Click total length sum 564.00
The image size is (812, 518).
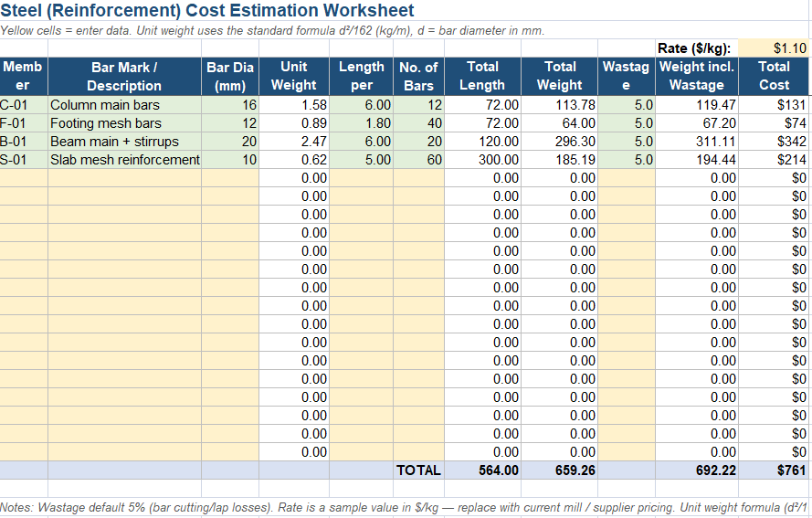[482, 470]
